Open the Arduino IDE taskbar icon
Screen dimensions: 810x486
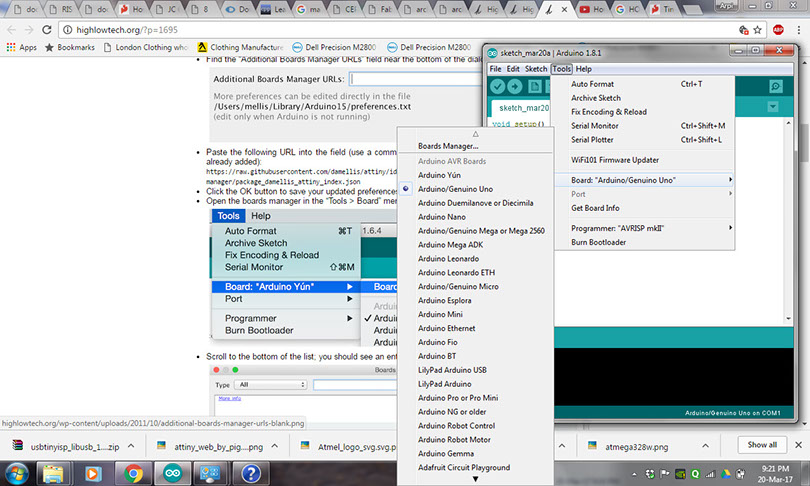[173, 473]
